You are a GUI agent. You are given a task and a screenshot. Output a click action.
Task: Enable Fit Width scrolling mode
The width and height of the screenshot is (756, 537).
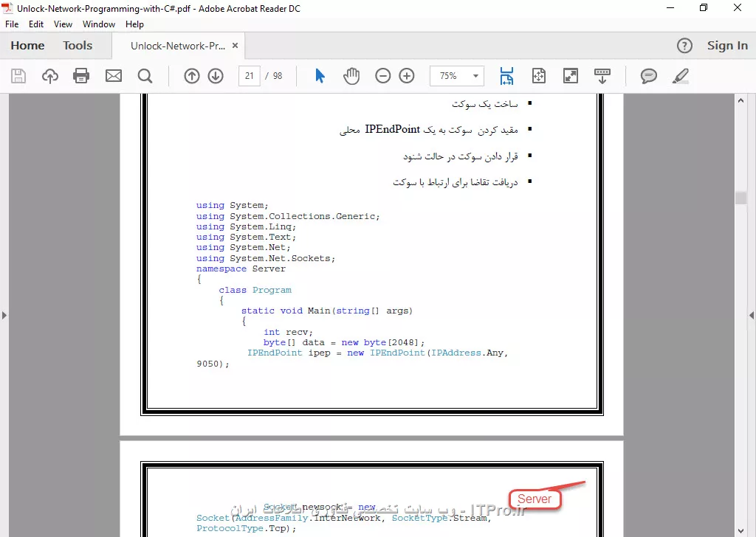[x=506, y=76]
